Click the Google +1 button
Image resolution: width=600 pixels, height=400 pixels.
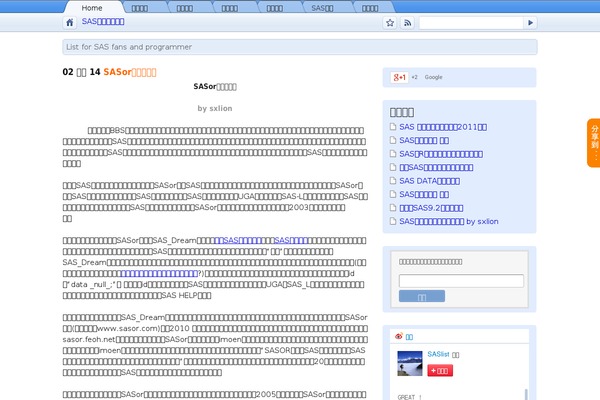coord(399,77)
